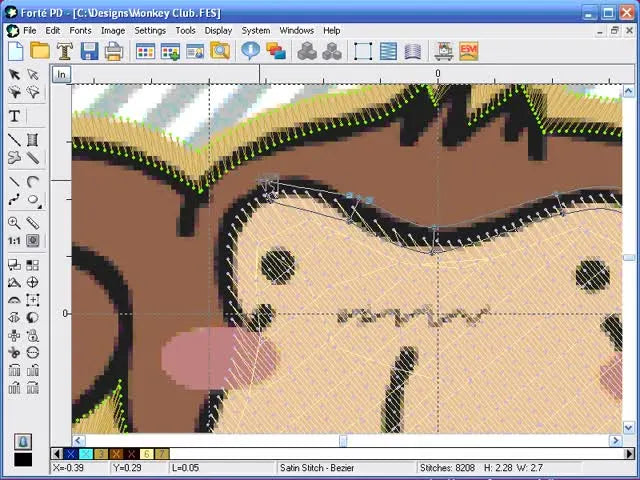Click the X=-0.39 coordinate readout
The image size is (640, 480).
68,468
